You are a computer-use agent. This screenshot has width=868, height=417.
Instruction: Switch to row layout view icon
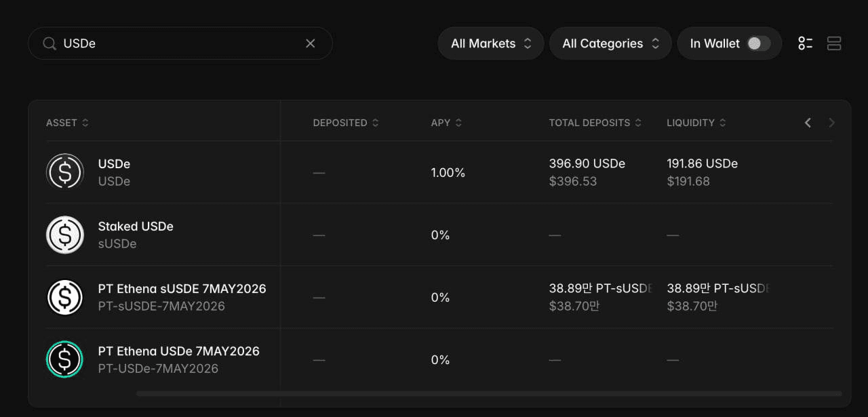834,43
